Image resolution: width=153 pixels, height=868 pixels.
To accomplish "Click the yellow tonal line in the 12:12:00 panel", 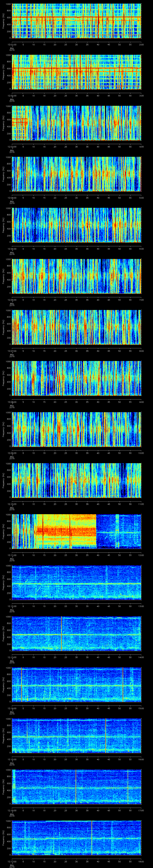I will pyautogui.click(x=77, y=584).
